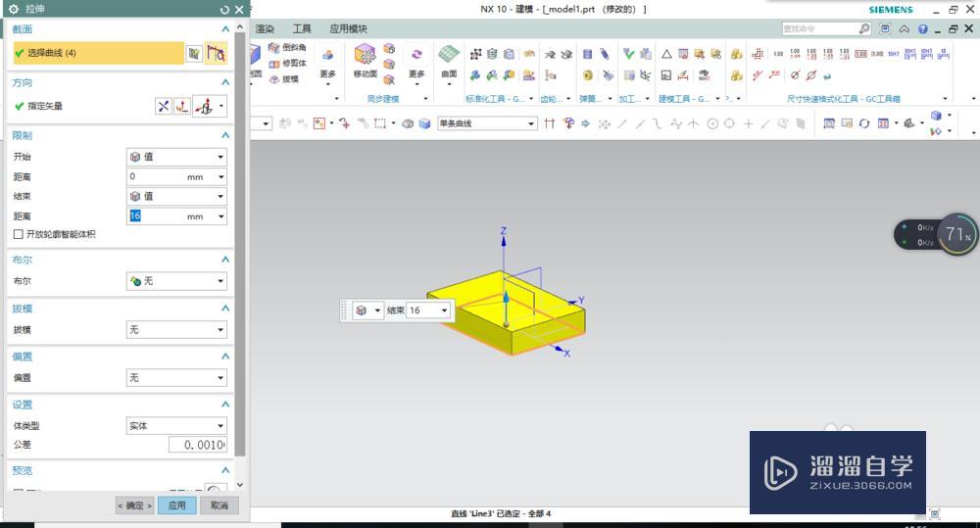The image size is (980, 528).
Task: Open the Extrude dialog settings gear
Action: 13,10
